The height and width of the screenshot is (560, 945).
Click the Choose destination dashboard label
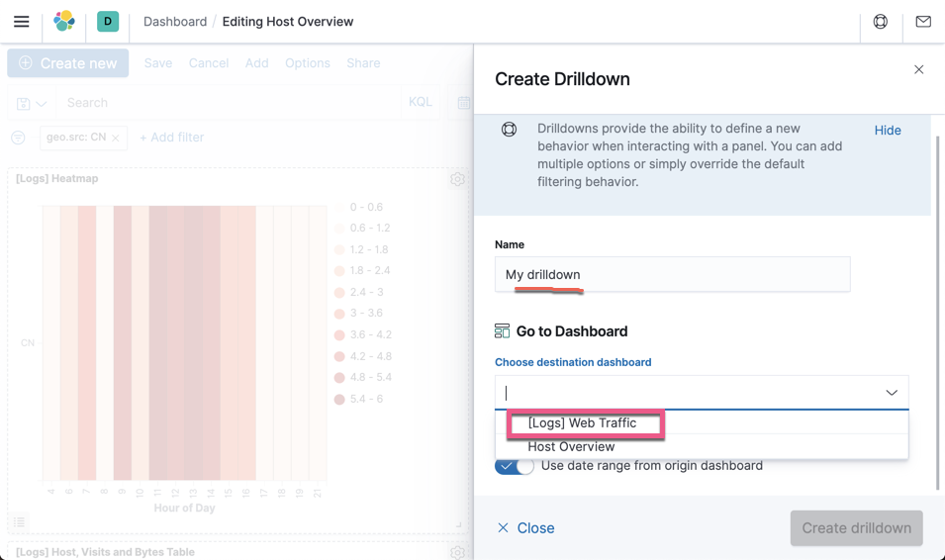573,362
